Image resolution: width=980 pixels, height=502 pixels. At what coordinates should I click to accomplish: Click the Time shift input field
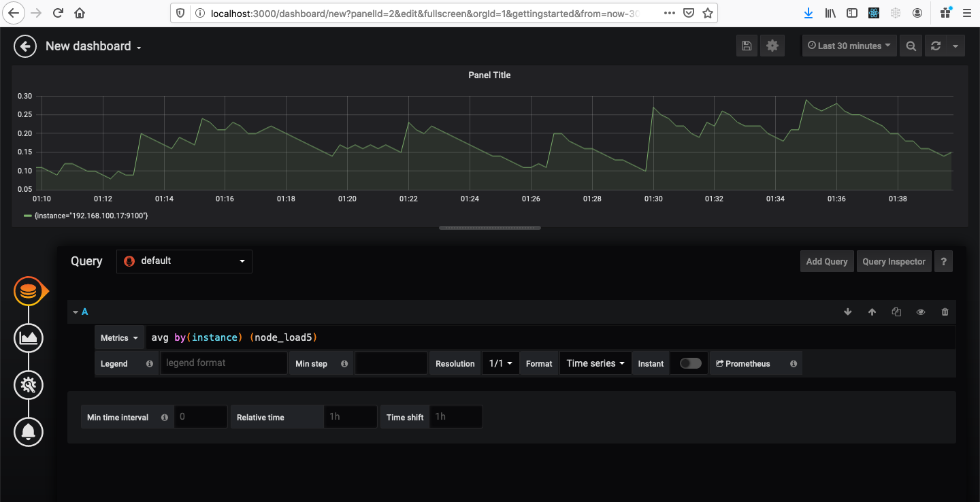456,416
